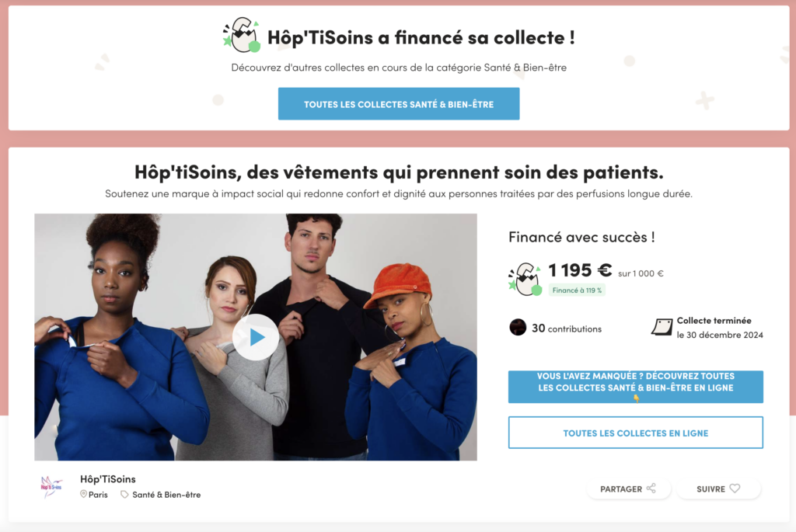Click the Partager button
The image size is (796, 532).
(628, 489)
